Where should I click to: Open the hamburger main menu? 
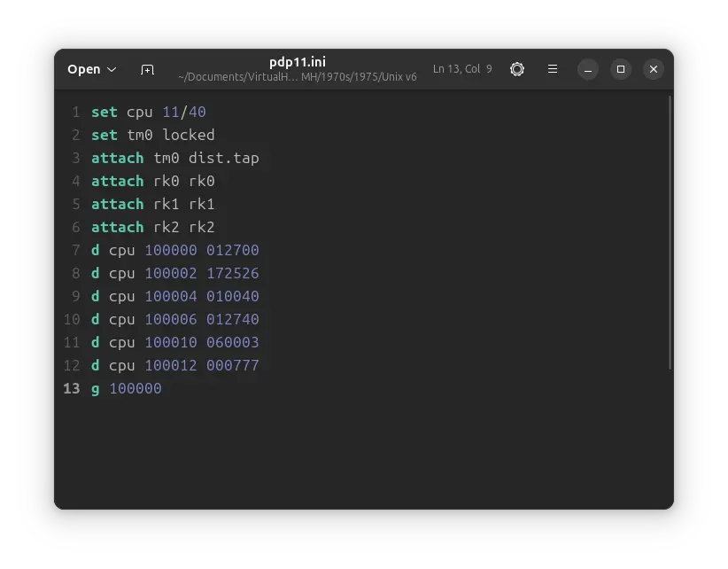tap(553, 69)
